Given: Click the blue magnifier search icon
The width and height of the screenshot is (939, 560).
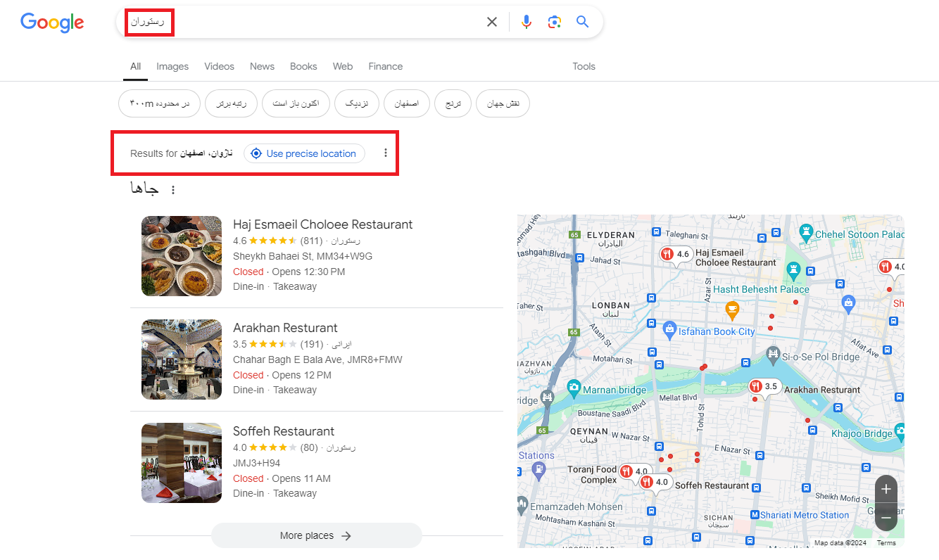Looking at the screenshot, I should point(582,22).
